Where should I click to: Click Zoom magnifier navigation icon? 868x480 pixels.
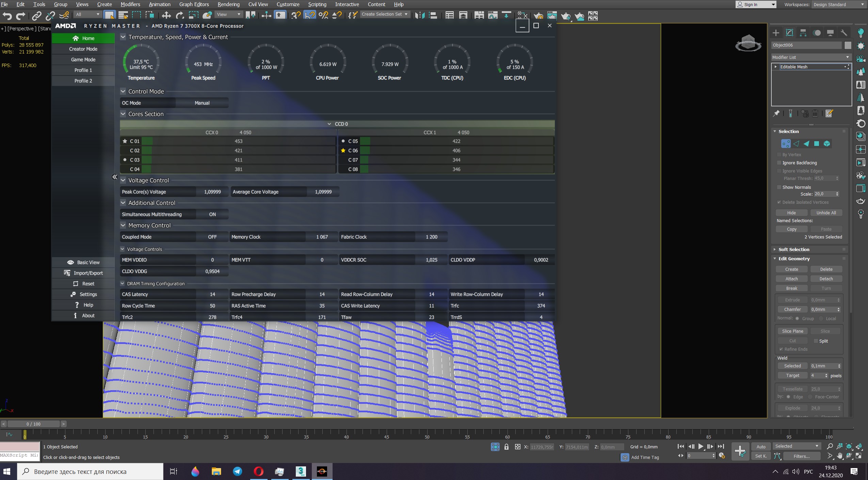[830, 446]
